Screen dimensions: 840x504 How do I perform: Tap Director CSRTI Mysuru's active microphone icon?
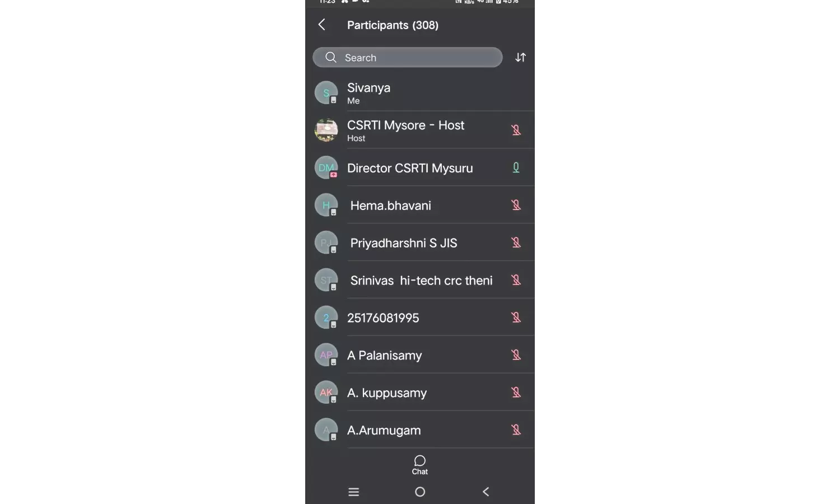coord(516,167)
